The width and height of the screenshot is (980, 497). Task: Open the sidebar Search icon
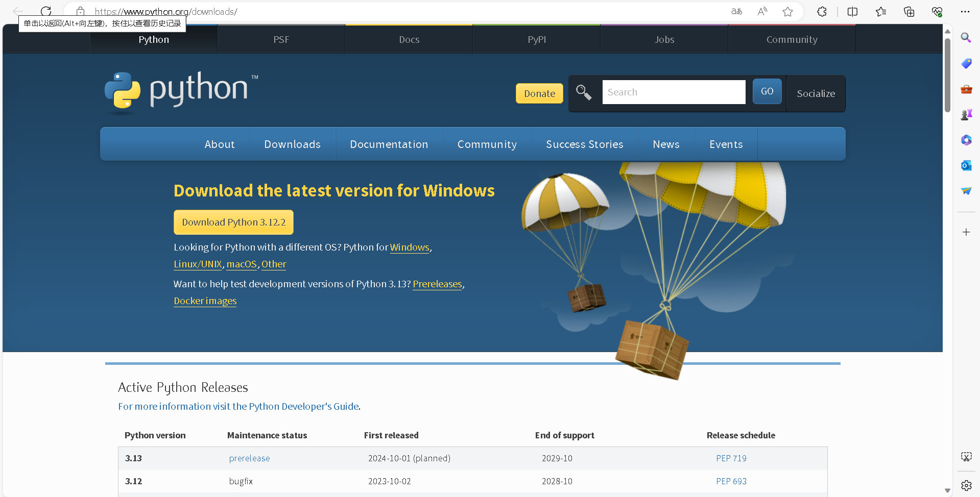966,38
